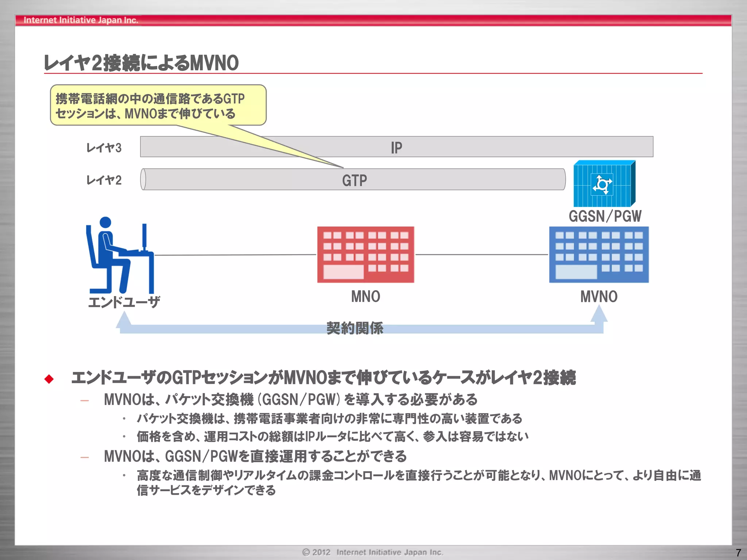The height and width of the screenshot is (560, 747).
Task: Click the slide title レイヤ2接続によるMVNO
Action: (141, 63)
